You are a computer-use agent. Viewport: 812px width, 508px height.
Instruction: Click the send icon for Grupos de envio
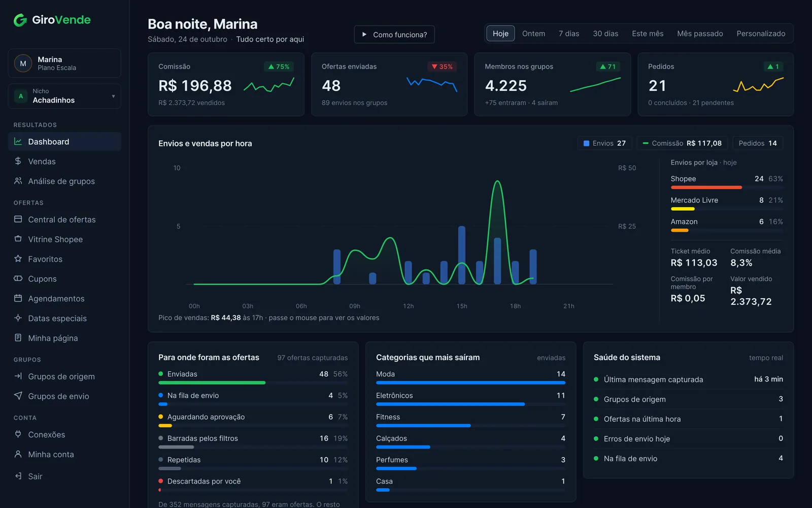(x=18, y=396)
